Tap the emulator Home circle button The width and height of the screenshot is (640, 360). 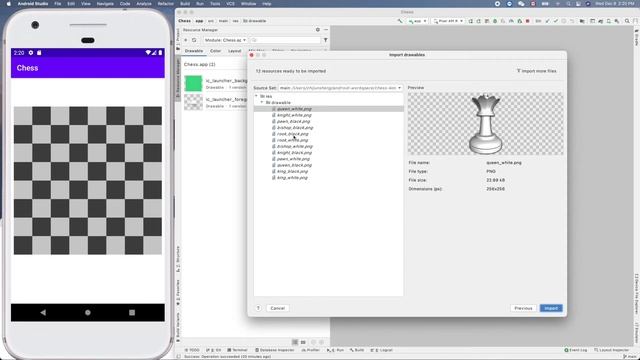88,313
